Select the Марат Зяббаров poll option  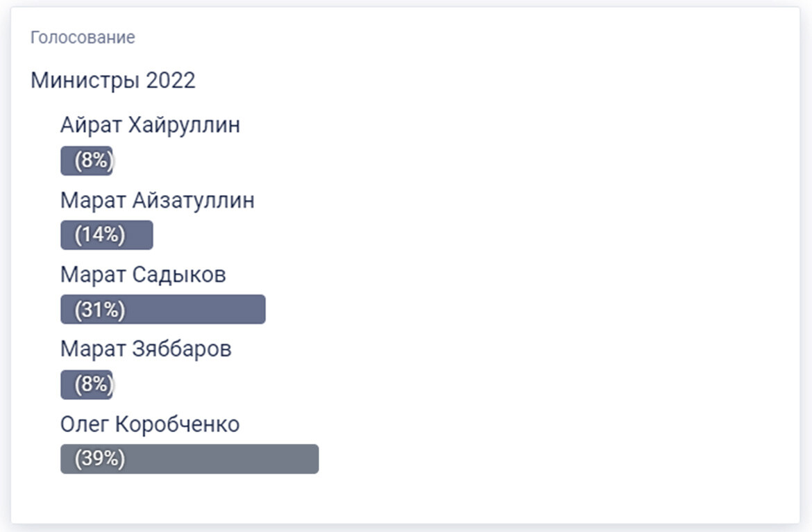click(x=146, y=349)
